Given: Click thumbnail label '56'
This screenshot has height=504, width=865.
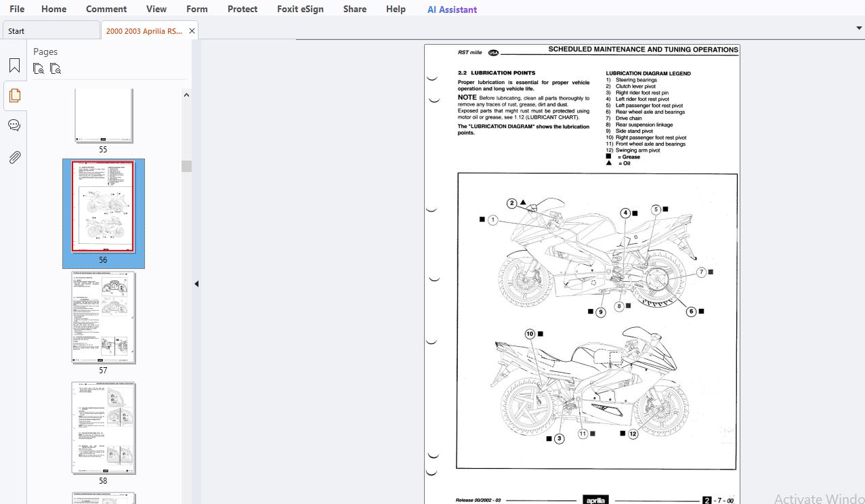Looking at the screenshot, I should (103, 260).
